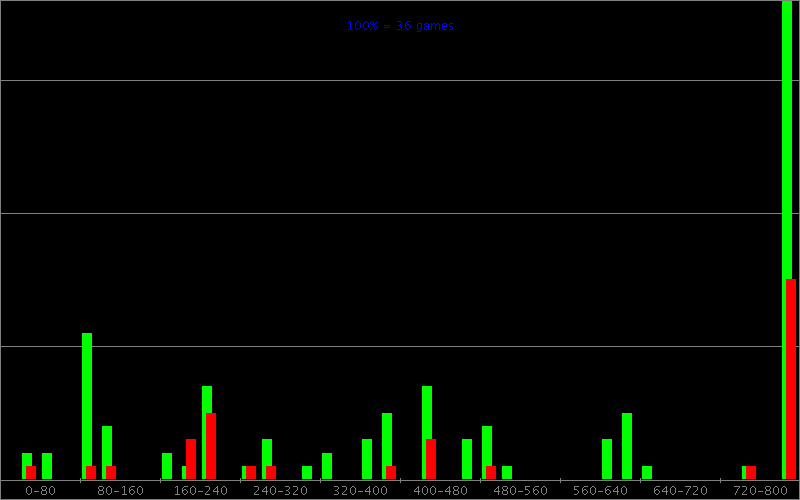This screenshot has width=800, height=500.
Task: Pick the "560-640" axis label
Action: point(601,491)
